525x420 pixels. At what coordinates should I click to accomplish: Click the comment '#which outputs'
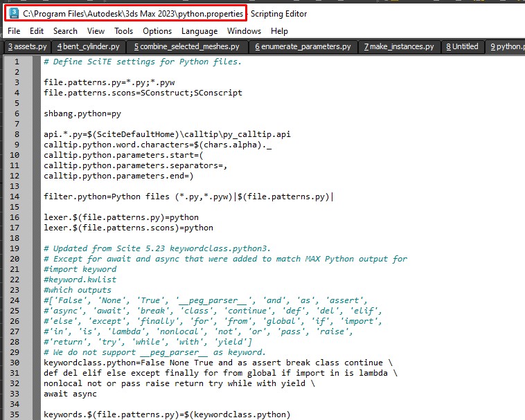(78, 290)
